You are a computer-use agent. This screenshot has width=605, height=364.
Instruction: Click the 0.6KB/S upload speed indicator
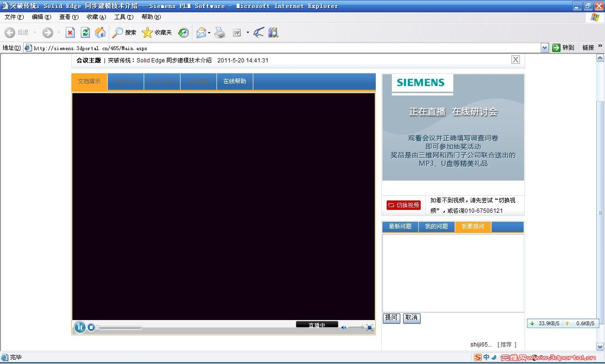coord(580,323)
